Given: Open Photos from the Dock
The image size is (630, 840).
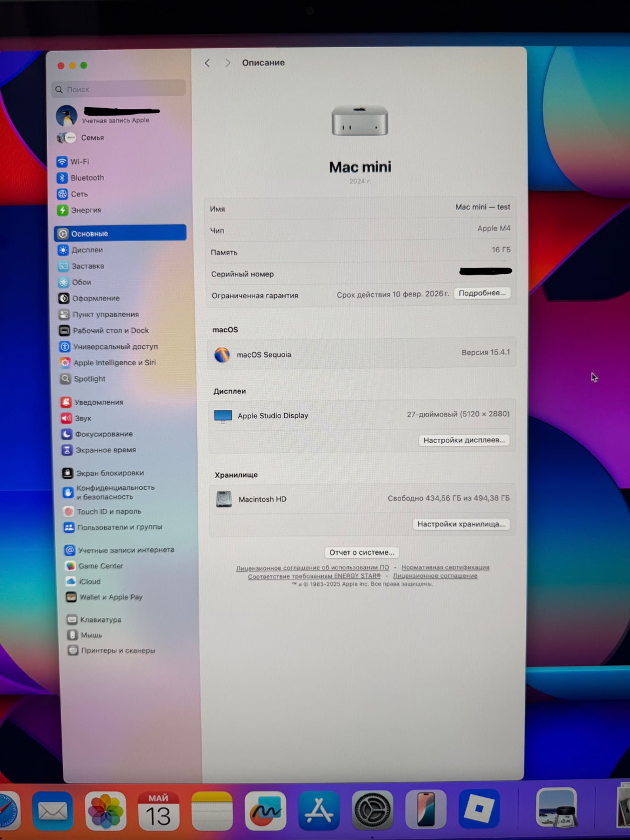Looking at the screenshot, I should click(106, 811).
